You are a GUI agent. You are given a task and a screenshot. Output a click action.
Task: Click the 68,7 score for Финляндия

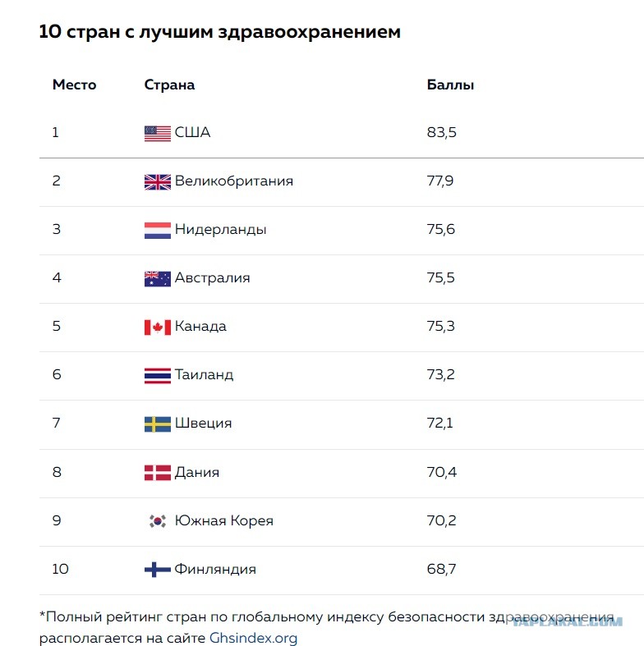[x=441, y=569]
